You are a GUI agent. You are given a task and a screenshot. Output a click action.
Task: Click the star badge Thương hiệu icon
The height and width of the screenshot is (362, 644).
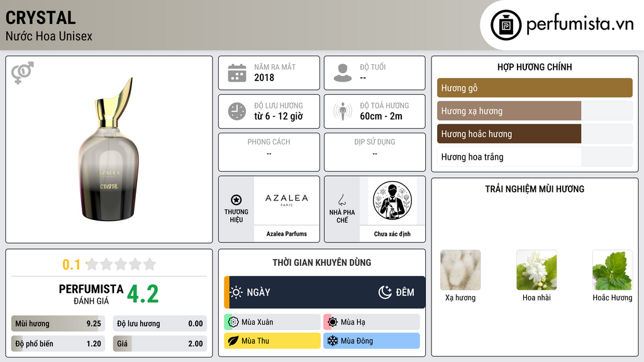pos(236,200)
